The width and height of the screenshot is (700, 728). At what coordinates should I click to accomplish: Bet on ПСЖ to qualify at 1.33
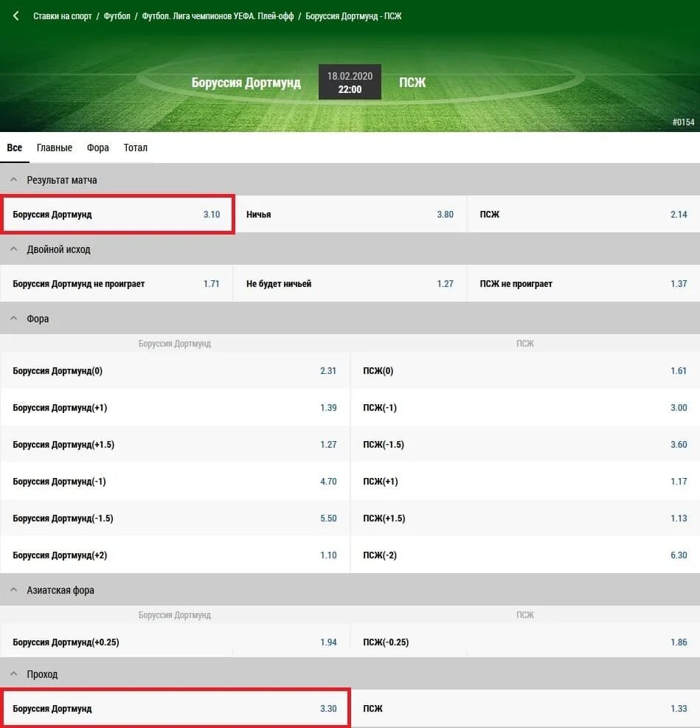[x=525, y=709]
